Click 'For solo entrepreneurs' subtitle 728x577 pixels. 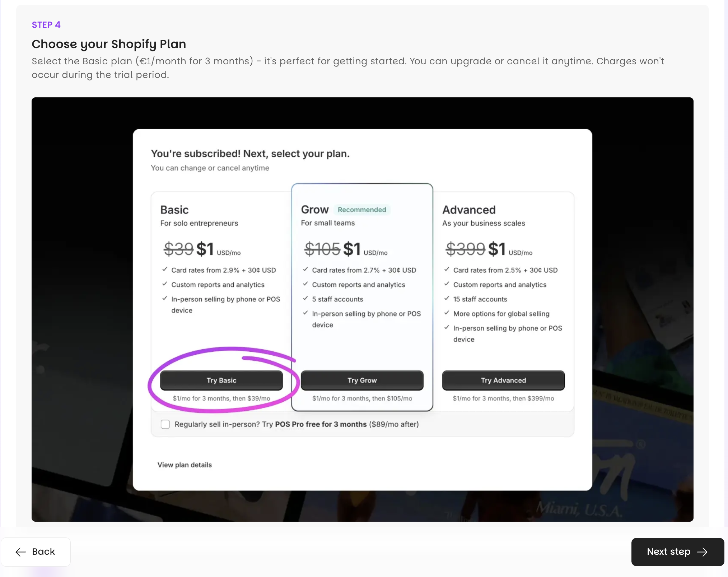pyautogui.click(x=199, y=223)
